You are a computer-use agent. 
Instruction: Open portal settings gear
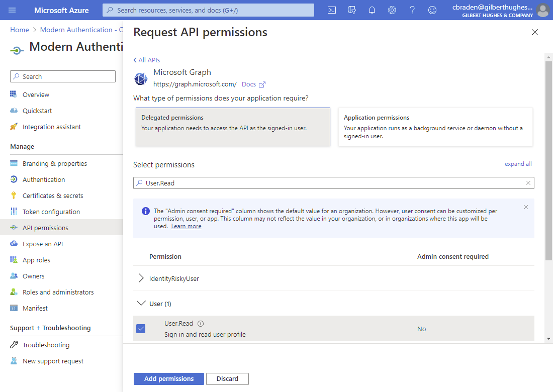pos(392,10)
